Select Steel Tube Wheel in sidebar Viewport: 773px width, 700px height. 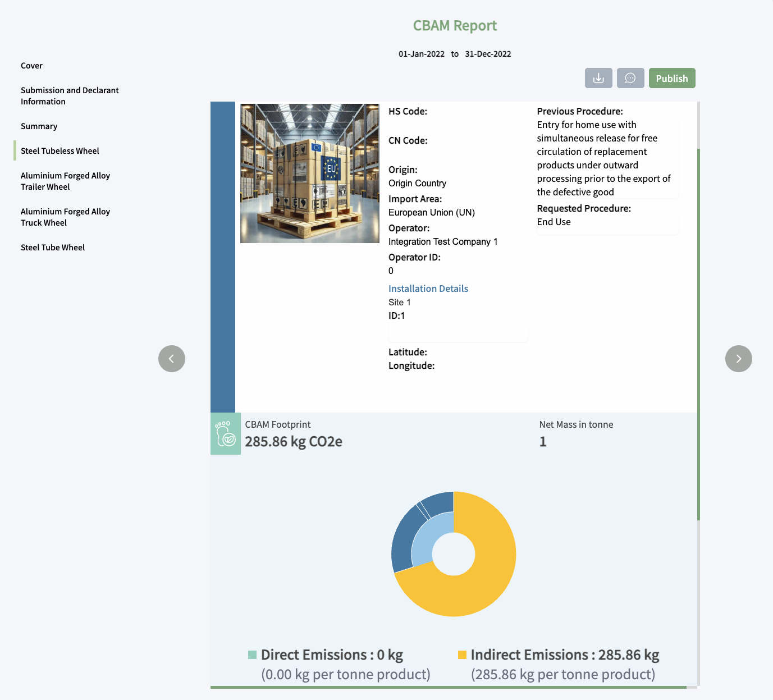[53, 248]
